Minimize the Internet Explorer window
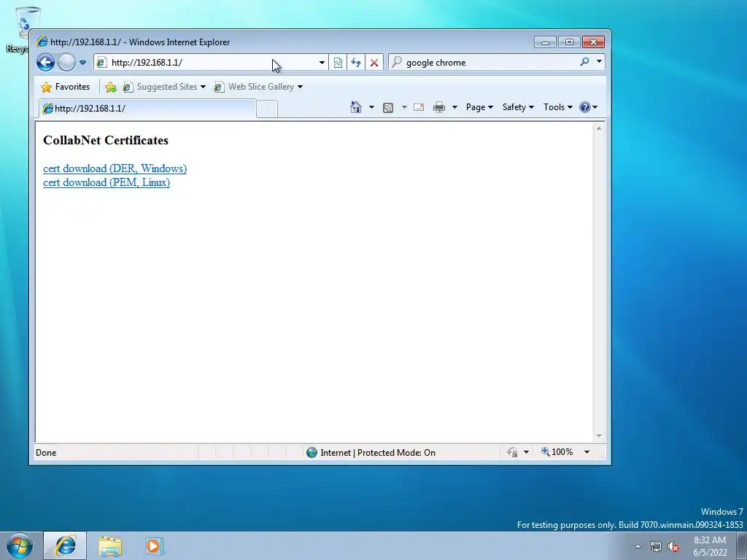Image resolution: width=747 pixels, height=560 pixels. click(545, 42)
